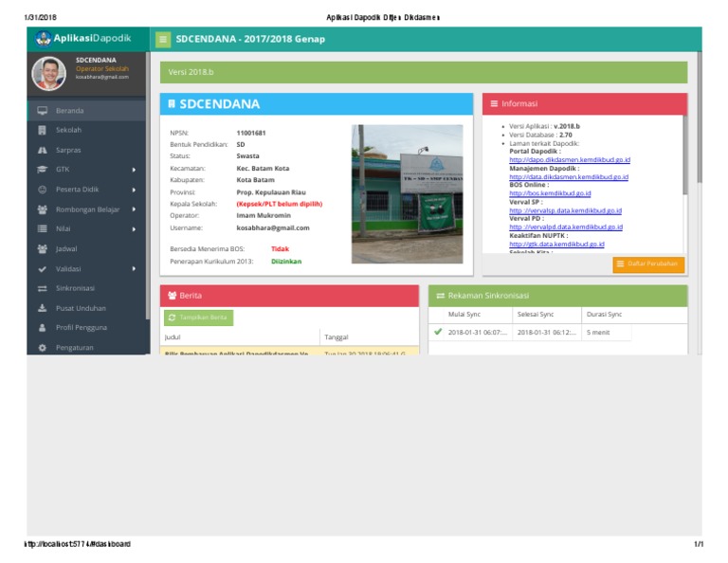Viewport: 728px width, 563px height.
Task: Open the Sekolah menu item
Action: (86, 130)
